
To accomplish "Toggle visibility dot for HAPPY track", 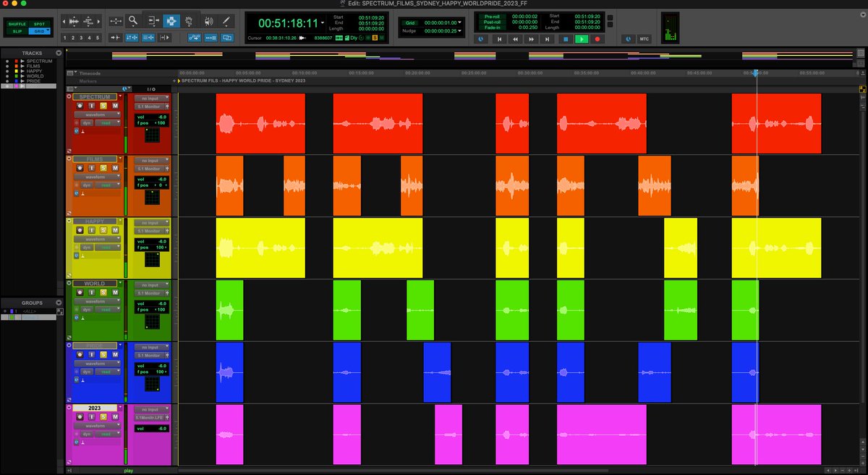I will point(7,71).
